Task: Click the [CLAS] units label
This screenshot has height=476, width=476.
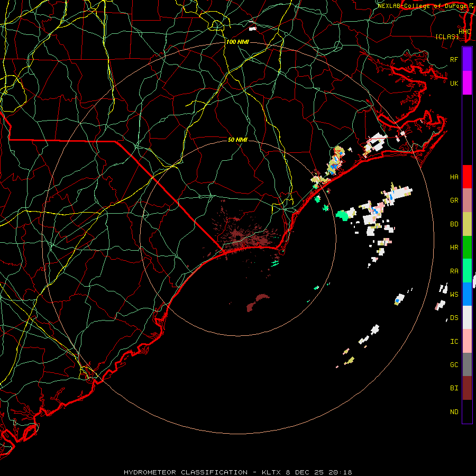Action: pyautogui.click(x=447, y=37)
